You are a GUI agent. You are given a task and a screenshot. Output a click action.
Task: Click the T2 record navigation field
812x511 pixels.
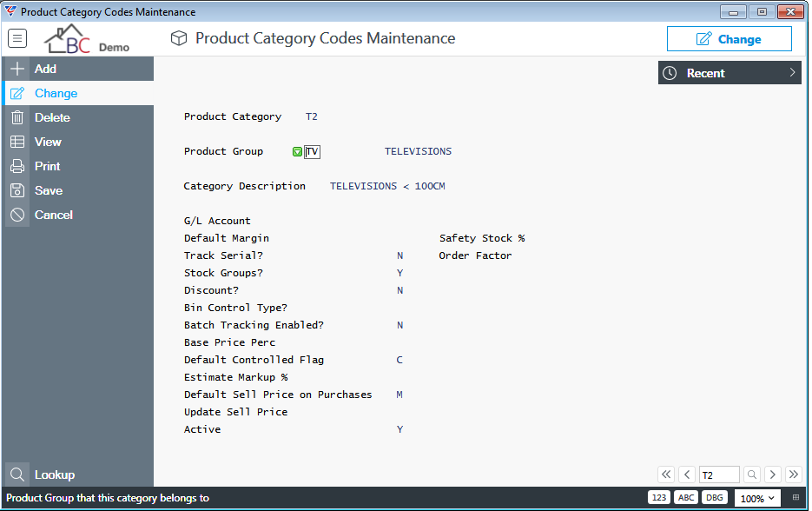pos(719,474)
